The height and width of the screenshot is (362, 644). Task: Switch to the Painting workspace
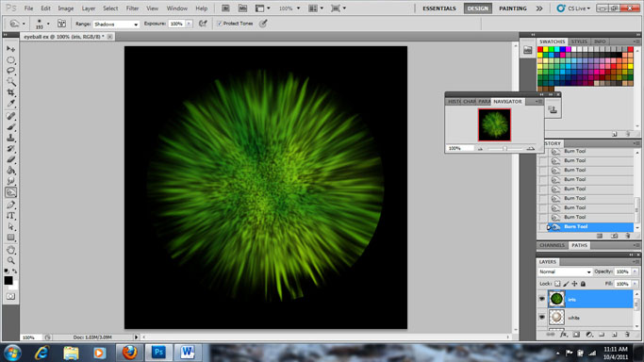point(513,8)
